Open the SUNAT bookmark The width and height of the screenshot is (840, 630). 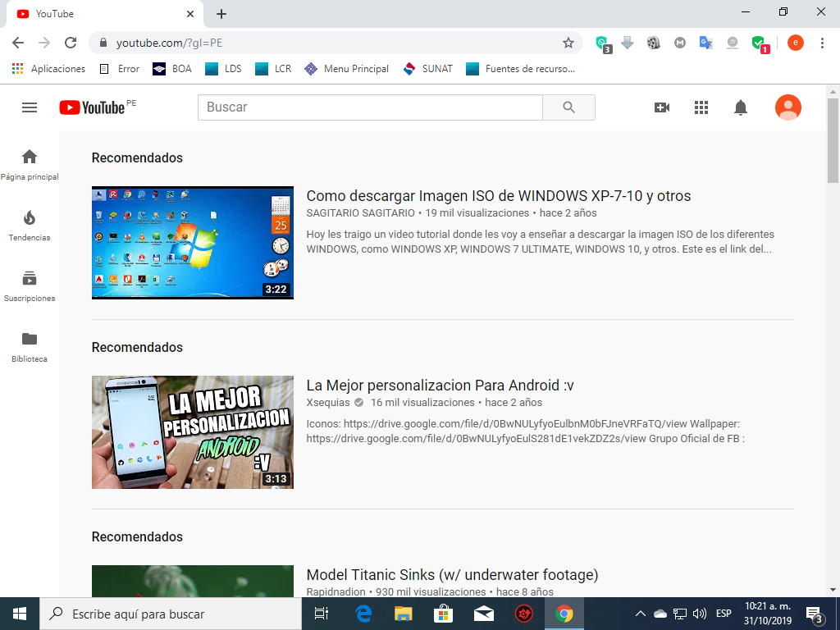(x=427, y=69)
